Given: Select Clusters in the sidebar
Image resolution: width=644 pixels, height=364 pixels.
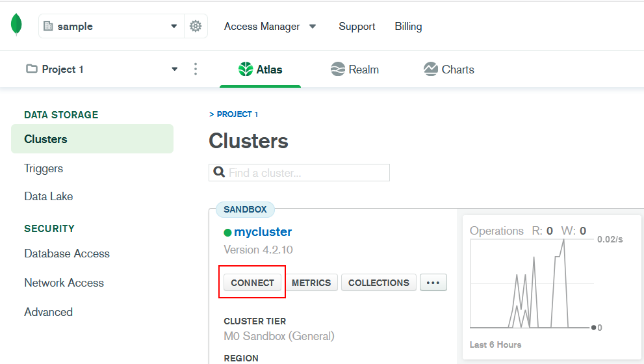Looking at the screenshot, I should click(x=92, y=139).
